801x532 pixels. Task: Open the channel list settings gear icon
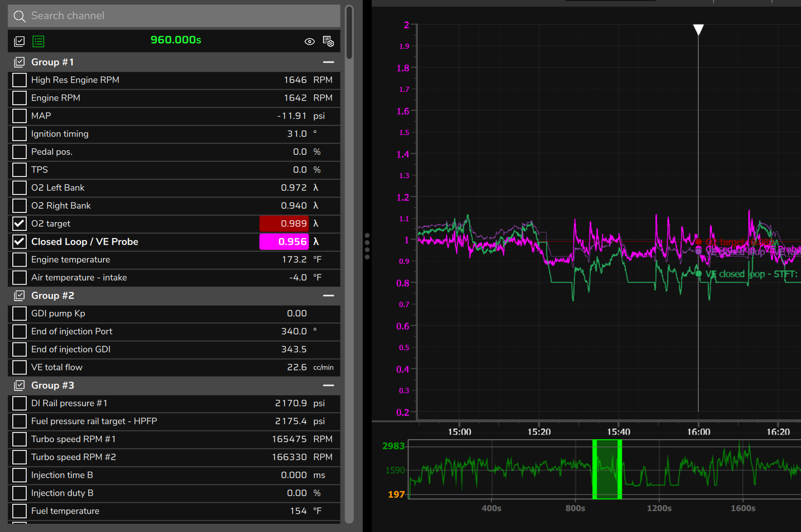328,41
